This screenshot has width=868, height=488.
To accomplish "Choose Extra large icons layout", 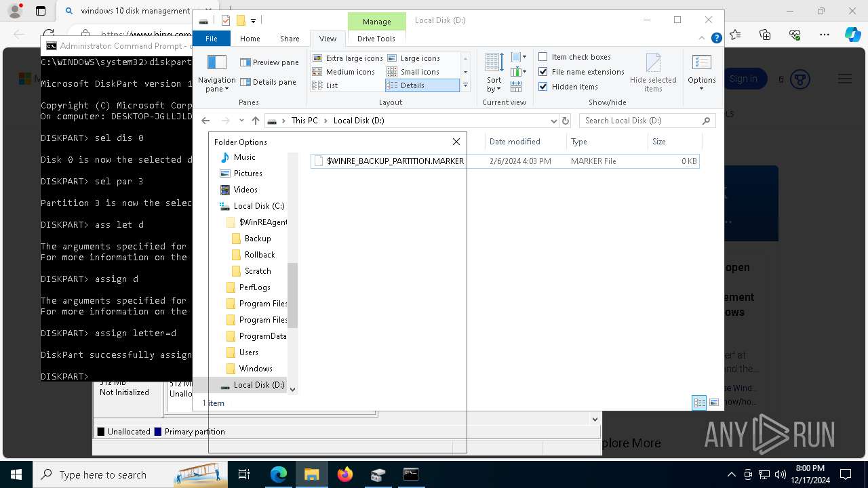I will coord(348,58).
